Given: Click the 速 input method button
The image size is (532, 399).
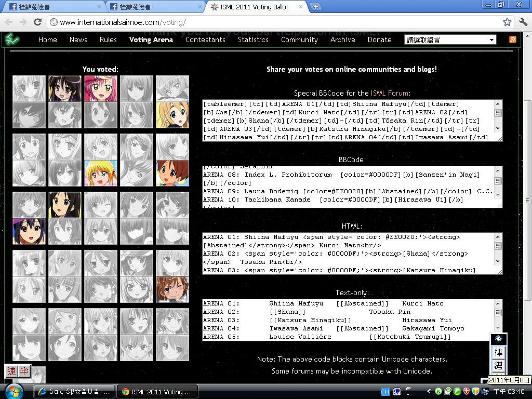Looking at the screenshot, I should (x=11, y=371).
